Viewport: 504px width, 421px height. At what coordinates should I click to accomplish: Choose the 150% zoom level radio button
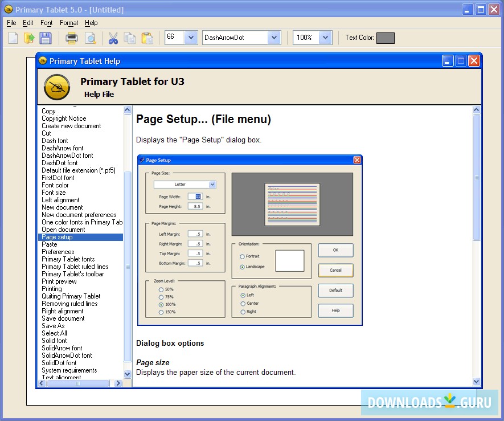click(x=162, y=312)
